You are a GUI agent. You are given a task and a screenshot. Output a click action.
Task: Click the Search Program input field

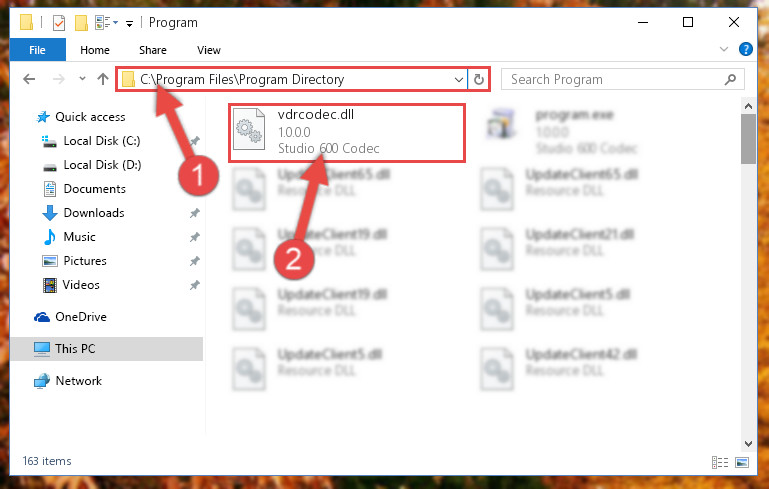click(613, 79)
